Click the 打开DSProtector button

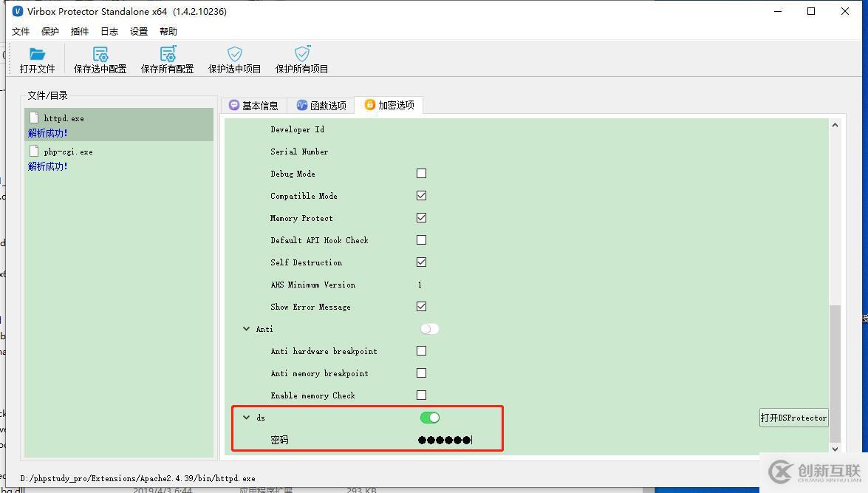coord(794,418)
